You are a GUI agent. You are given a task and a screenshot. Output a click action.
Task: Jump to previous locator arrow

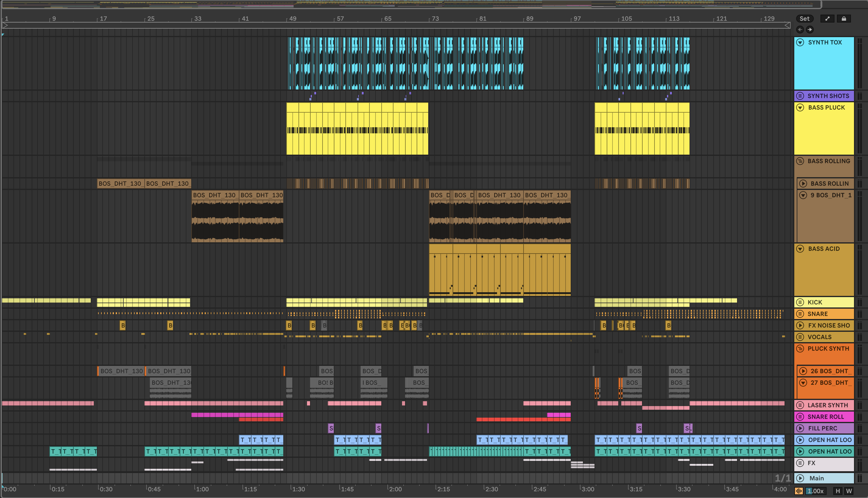coord(800,30)
